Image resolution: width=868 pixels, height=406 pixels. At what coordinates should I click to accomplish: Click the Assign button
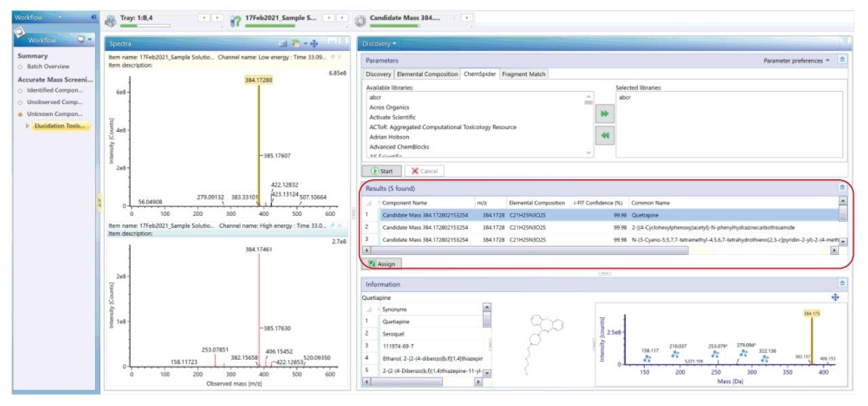(x=384, y=263)
